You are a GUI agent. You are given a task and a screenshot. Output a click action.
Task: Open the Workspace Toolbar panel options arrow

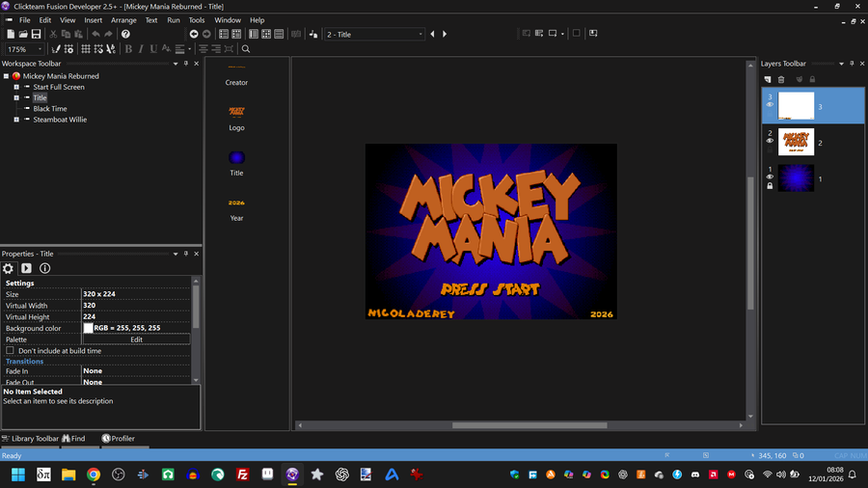(176, 64)
